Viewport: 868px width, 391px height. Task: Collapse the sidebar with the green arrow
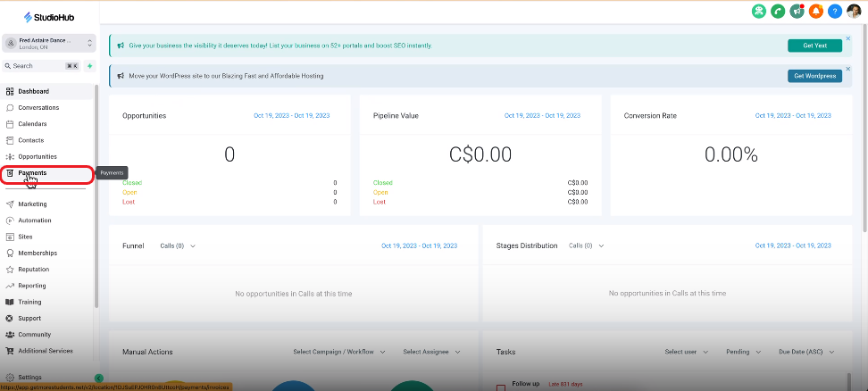[x=98, y=379]
